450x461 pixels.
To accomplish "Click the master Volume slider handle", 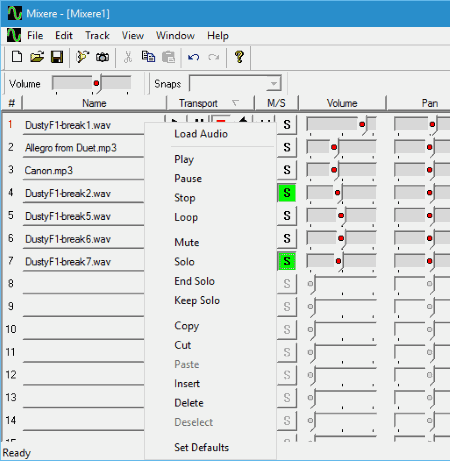I will [97, 83].
